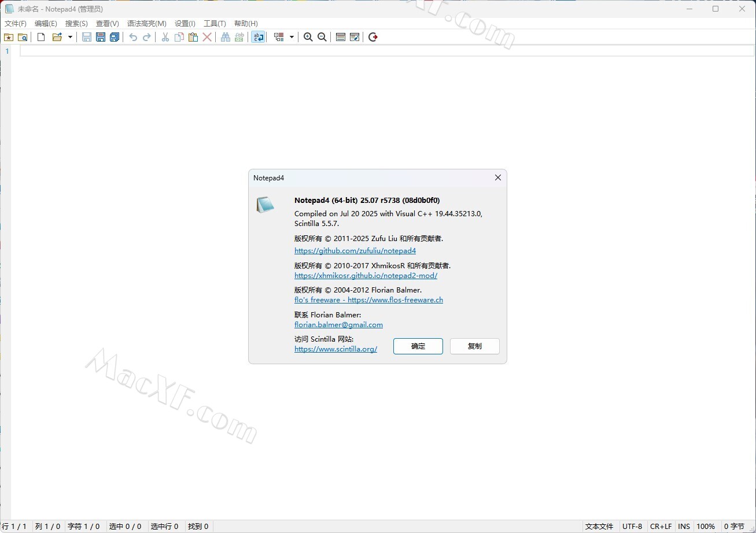Click the UTF-8 encoding status entry
The height and width of the screenshot is (533, 756).
[x=632, y=527]
